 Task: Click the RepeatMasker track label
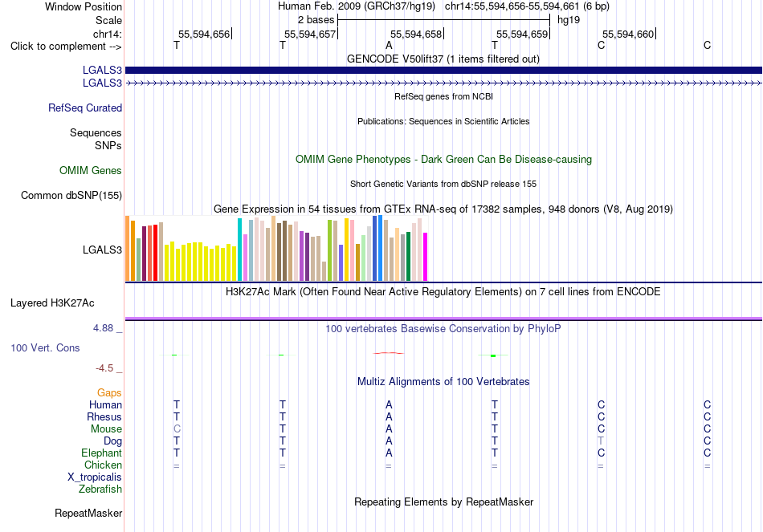(88, 513)
